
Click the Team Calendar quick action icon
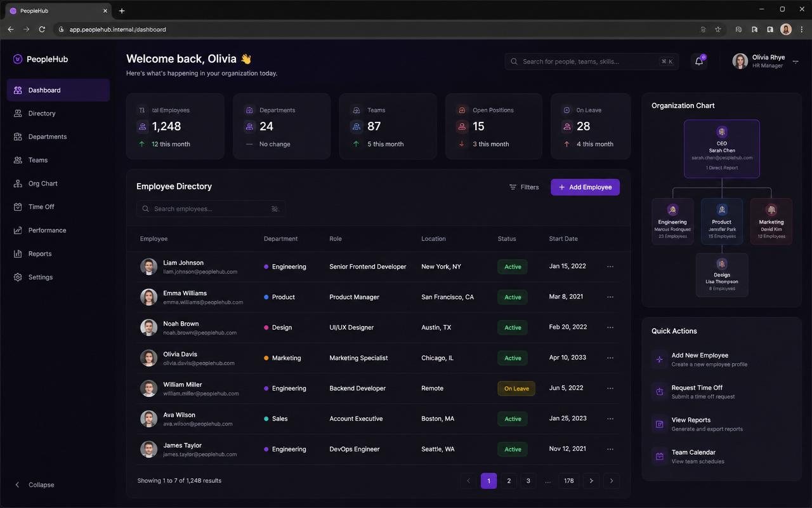click(660, 457)
